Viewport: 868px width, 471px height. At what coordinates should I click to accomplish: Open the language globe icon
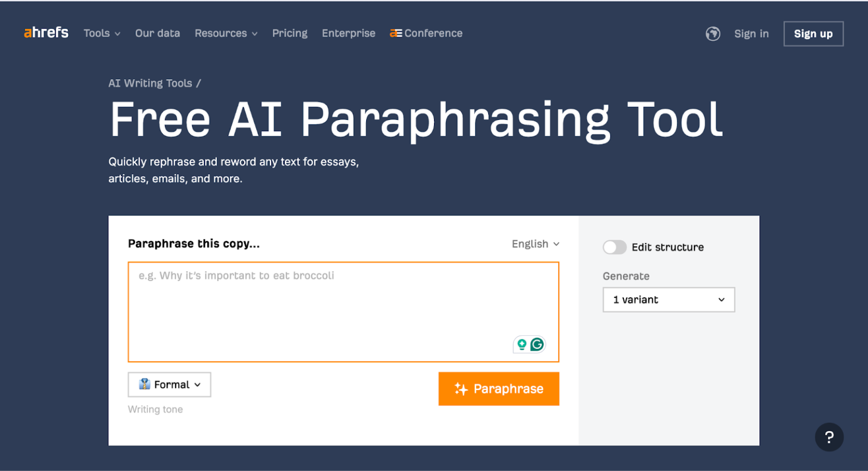click(713, 34)
